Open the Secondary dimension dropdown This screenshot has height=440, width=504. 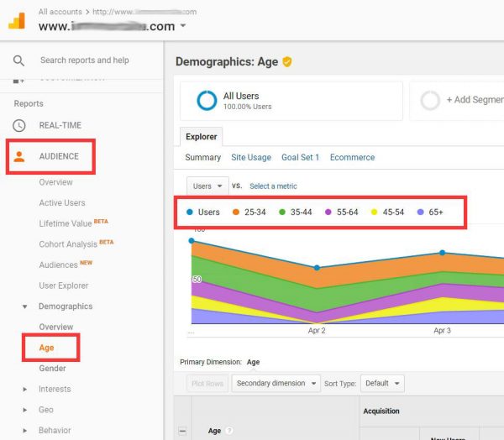point(276,383)
